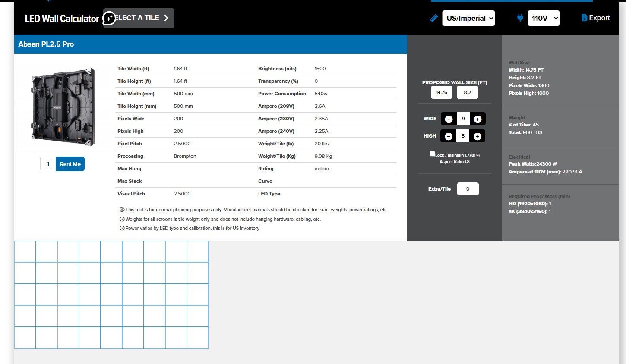Viewport: 626px width, 364px height.
Task: Open the US/Imperial units dropdown
Action: tap(468, 18)
